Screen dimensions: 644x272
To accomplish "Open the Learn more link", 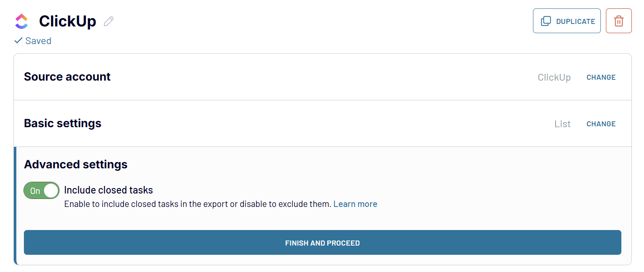I will pyautogui.click(x=355, y=204).
